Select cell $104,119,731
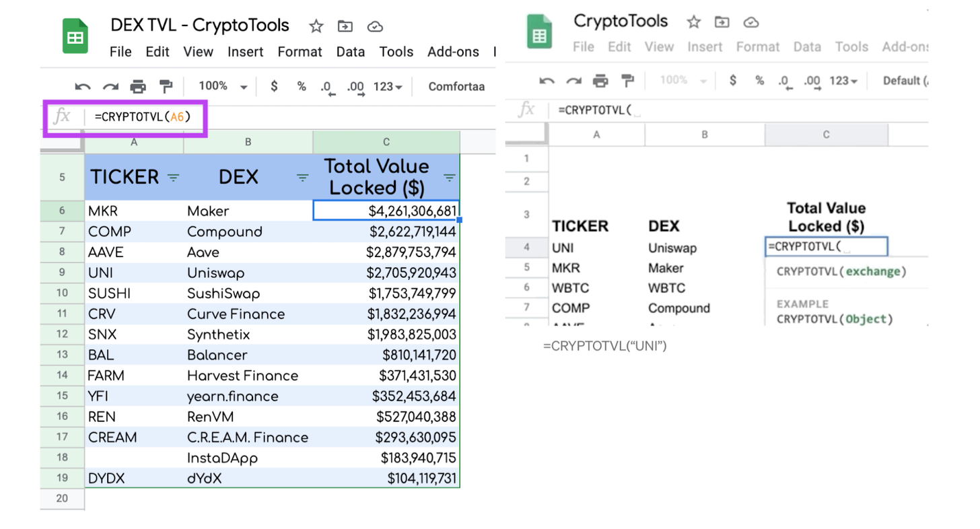 point(386,479)
